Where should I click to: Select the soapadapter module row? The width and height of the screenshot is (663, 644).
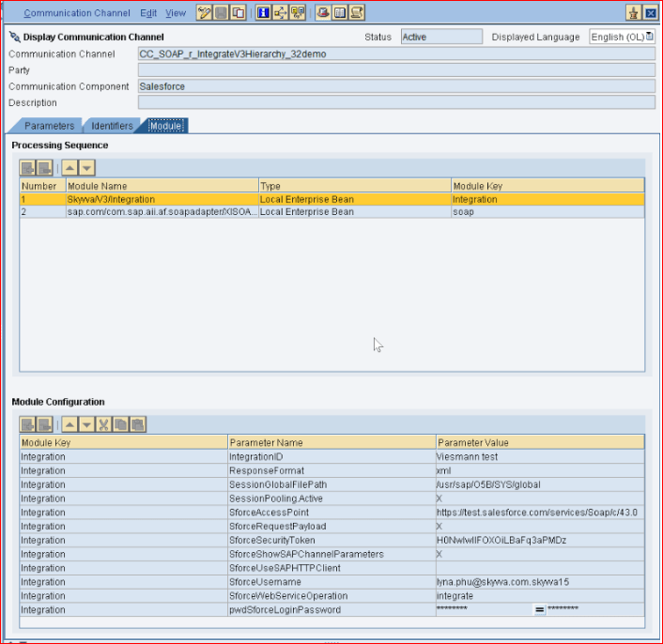tap(160, 212)
